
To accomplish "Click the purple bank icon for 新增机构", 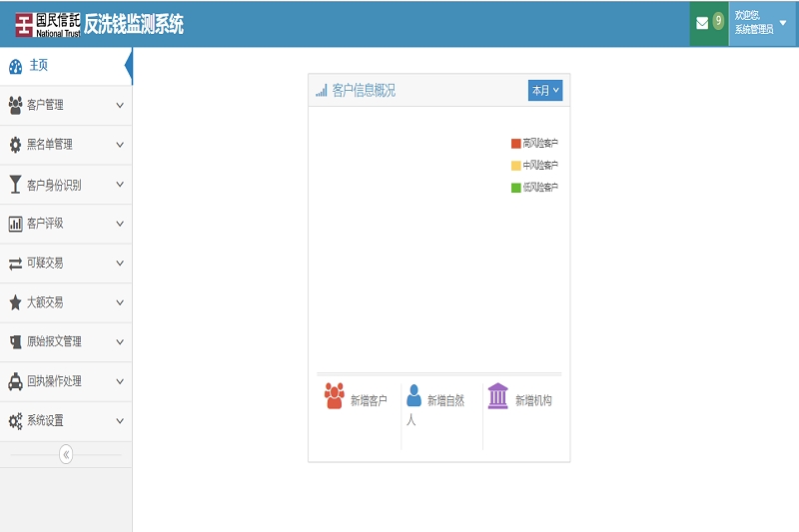I will point(497,395).
